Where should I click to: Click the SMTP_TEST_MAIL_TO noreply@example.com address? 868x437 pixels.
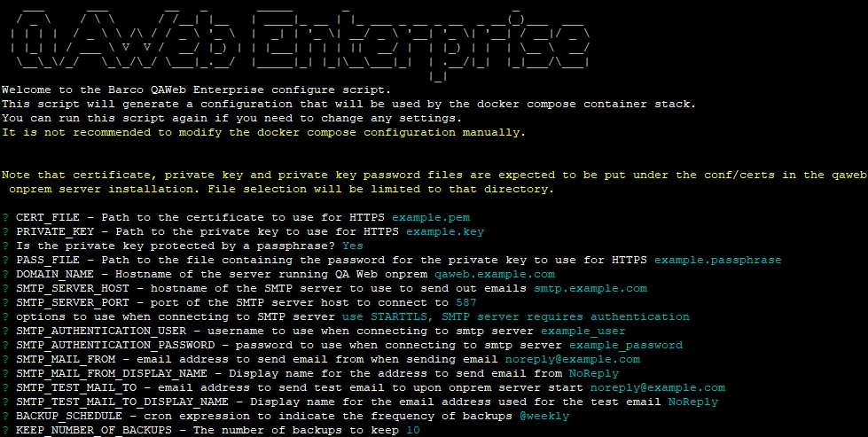657,388
